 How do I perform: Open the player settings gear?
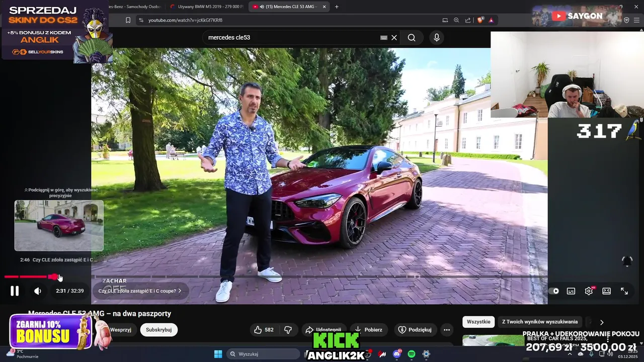[x=589, y=291]
